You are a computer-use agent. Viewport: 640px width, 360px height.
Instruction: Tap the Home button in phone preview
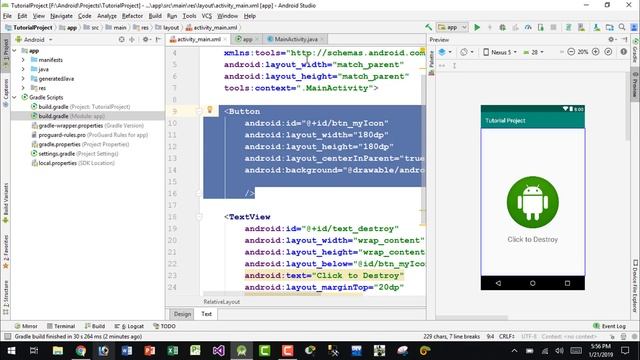533,283
